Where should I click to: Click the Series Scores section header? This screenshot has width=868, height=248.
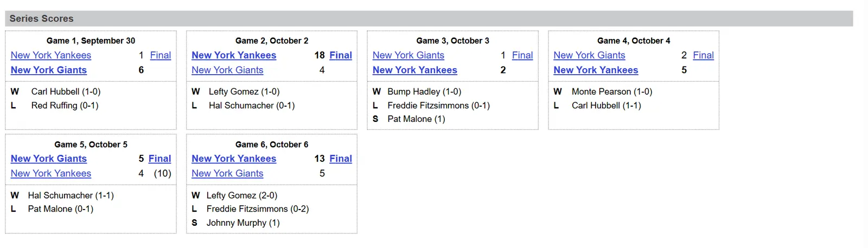pos(42,18)
